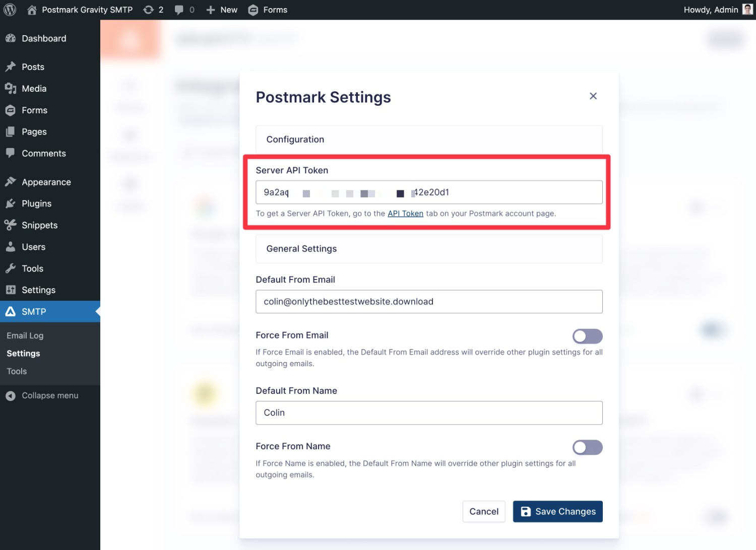Click the Settings sliders icon in sidebar
This screenshot has width=756, height=550.
tap(11, 290)
